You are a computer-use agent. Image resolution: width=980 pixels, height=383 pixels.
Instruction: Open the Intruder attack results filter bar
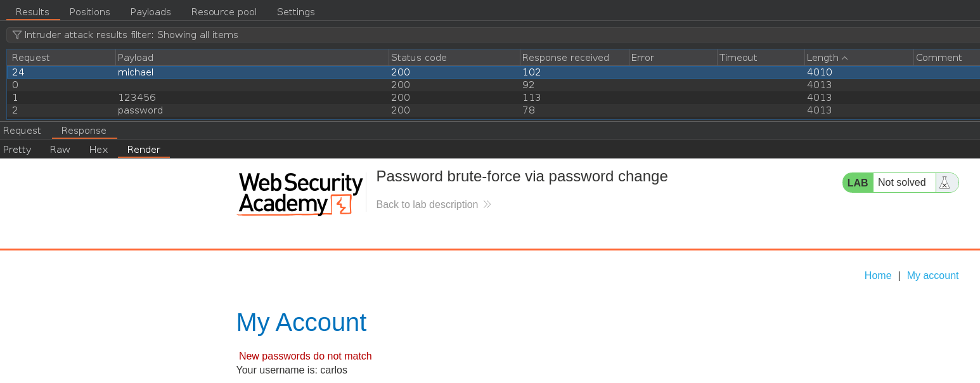(x=254, y=35)
